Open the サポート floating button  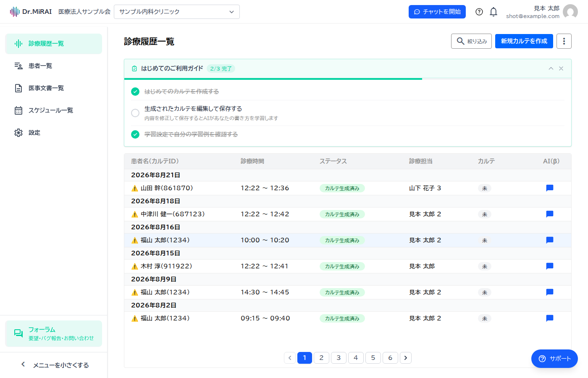[x=554, y=359]
